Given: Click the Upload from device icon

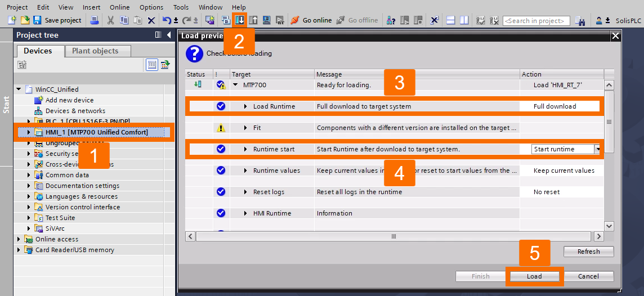Looking at the screenshot, I should coord(253,20).
